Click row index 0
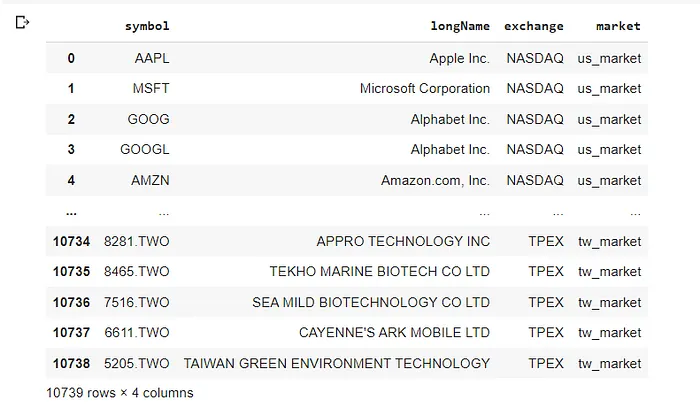The height and width of the screenshot is (408, 700). point(71,58)
